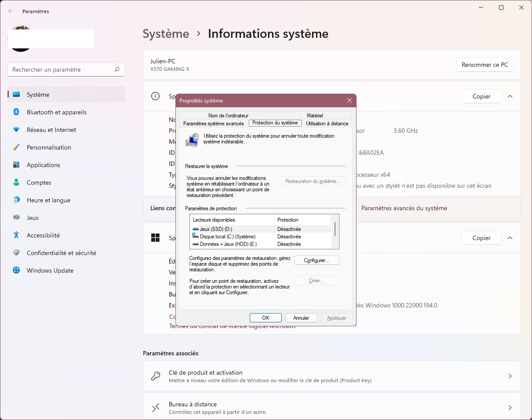The height and width of the screenshot is (420, 532).
Task: Click Système in the breadcrumb header
Action: click(166, 33)
